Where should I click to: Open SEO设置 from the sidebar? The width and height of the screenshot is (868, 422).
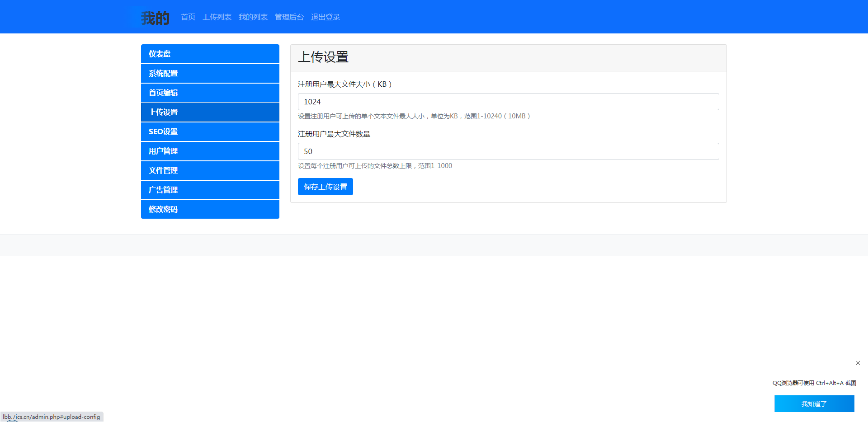pyautogui.click(x=210, y=131)
